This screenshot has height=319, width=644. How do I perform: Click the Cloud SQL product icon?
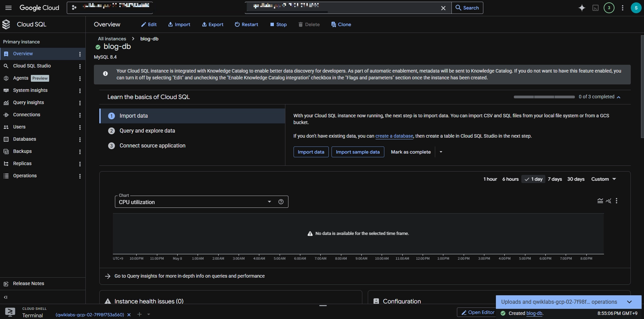pos(6,24)
